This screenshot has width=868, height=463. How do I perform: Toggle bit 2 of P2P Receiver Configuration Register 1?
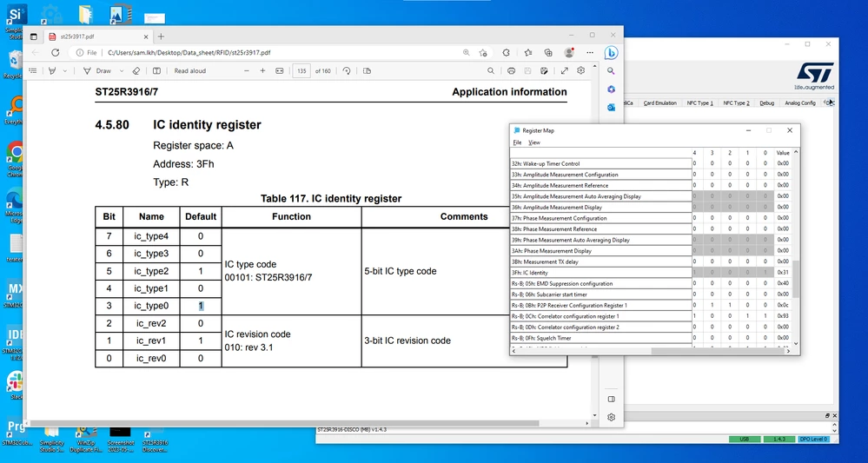point(730,305)
